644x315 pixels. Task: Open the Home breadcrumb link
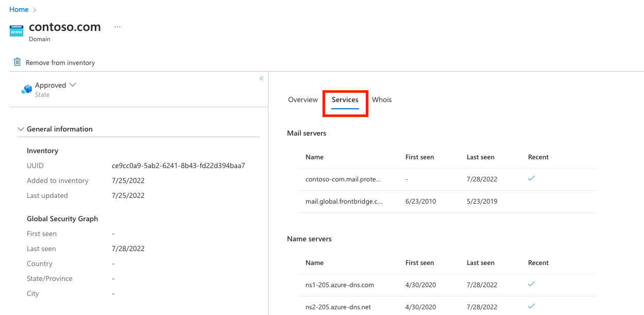[19, 9]
